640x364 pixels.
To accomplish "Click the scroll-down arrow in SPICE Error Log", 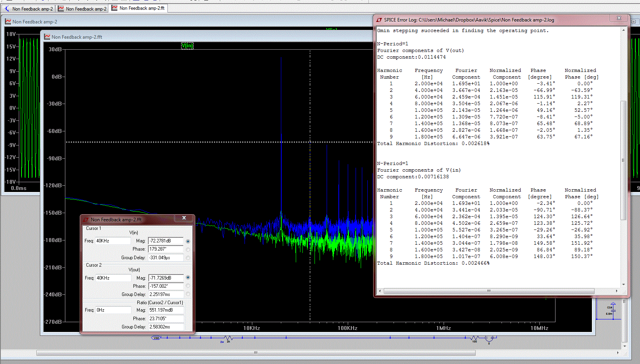I will 624,285.
